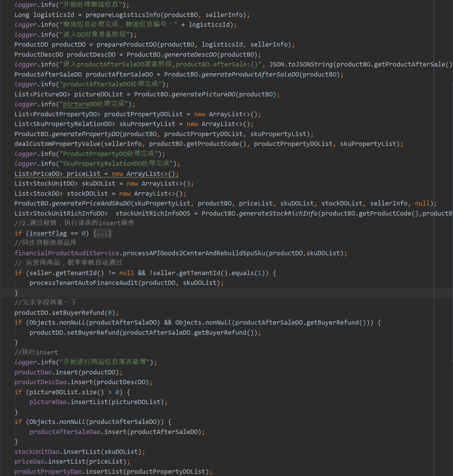Viewport: 453px width, 476px height.
Task: Click the List<StockUnitDO> skuDOList declaration
Action: pos(104,184)
